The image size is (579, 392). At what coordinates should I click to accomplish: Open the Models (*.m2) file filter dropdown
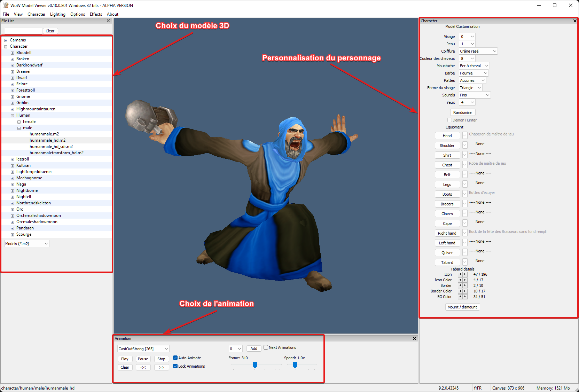click(26, 244)
